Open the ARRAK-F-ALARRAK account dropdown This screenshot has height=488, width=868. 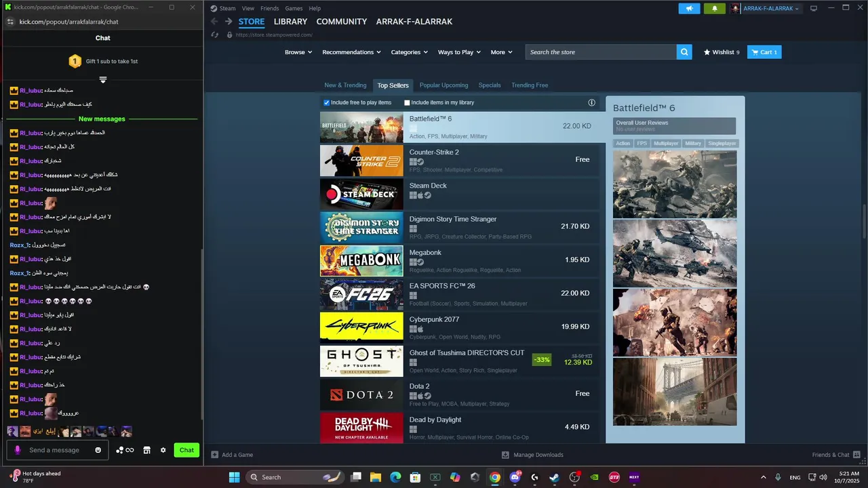(770, 9)
